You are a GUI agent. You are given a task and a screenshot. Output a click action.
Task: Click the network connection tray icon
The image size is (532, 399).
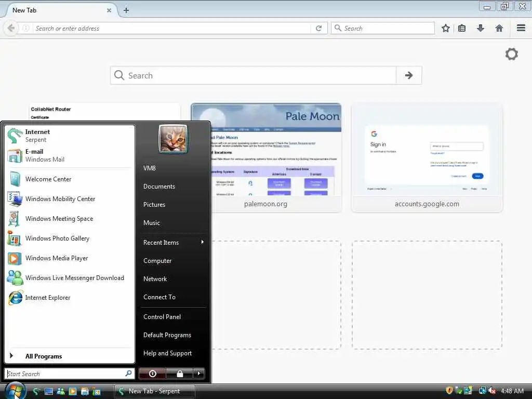482,391
